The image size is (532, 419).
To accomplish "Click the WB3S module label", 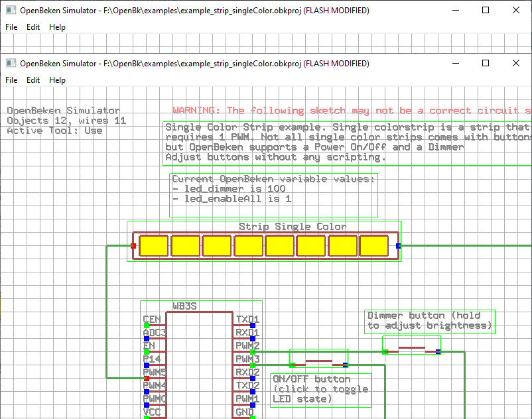I will point(184,306).
